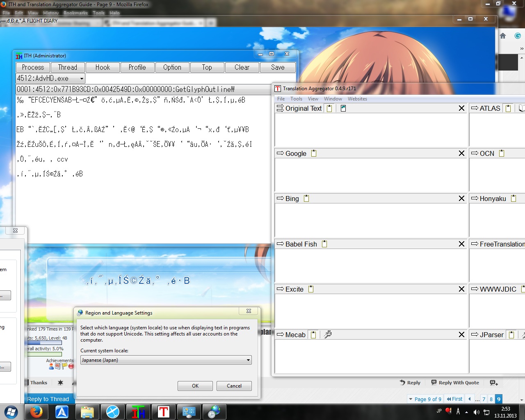Click the FreeTranslation arrow icon
Image resolution: width=525 pixels, height=420 pixels.
(475, 244)
